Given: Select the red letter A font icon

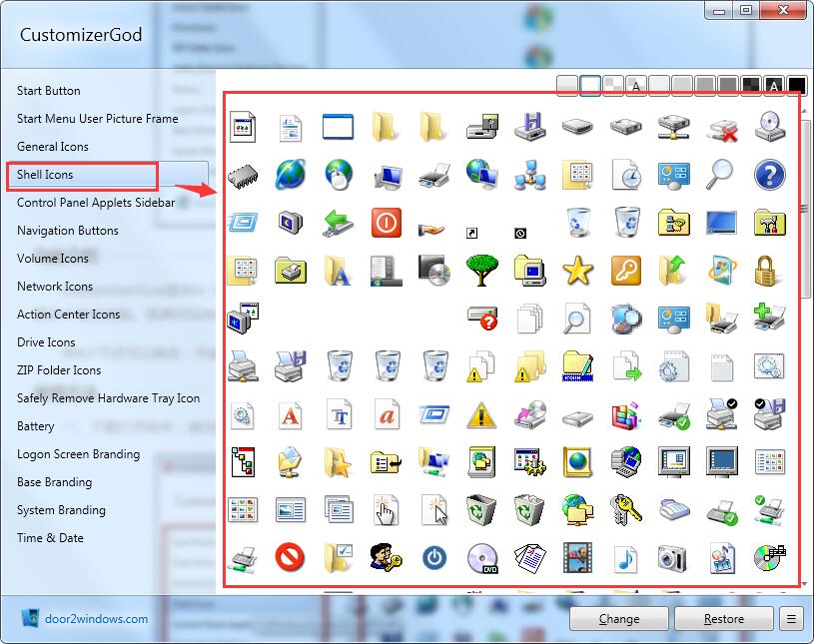Looking at the screenshot, I should coord(290,414).
